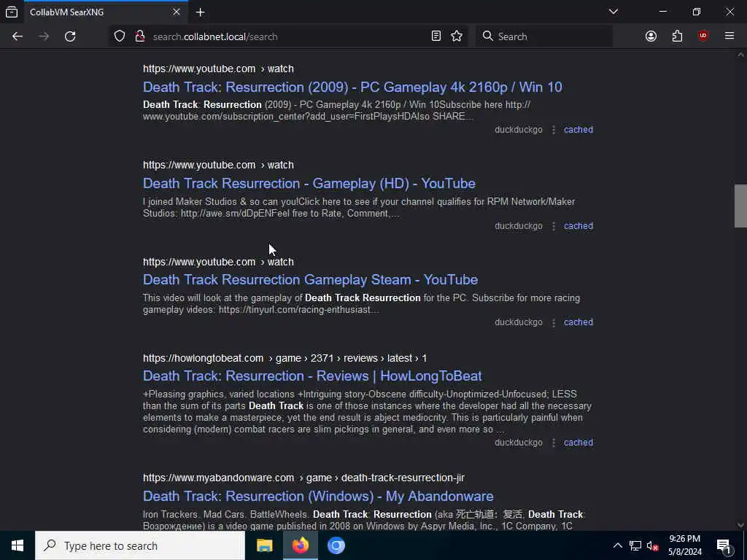Open a new tab with the plus button

(x=200, y=12)
